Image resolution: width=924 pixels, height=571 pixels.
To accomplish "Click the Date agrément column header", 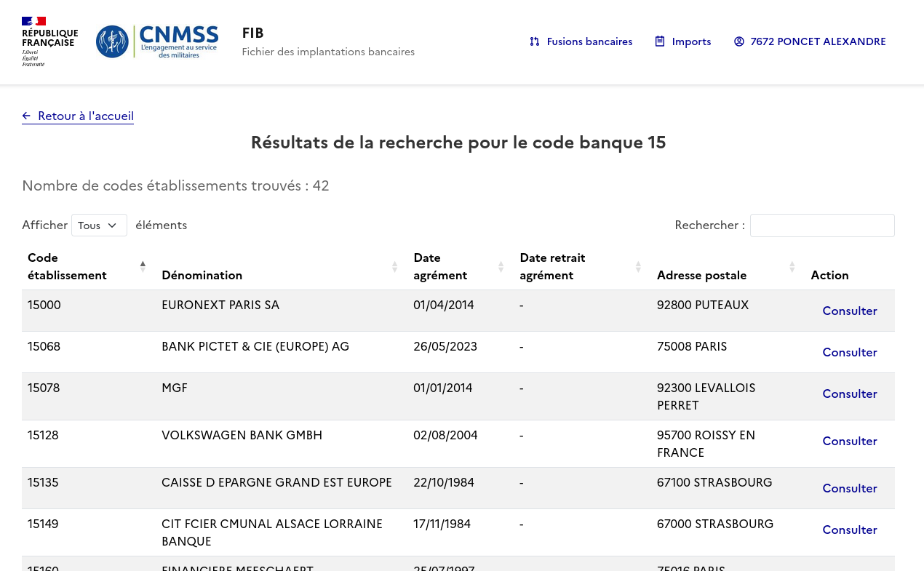I will 461,266.
